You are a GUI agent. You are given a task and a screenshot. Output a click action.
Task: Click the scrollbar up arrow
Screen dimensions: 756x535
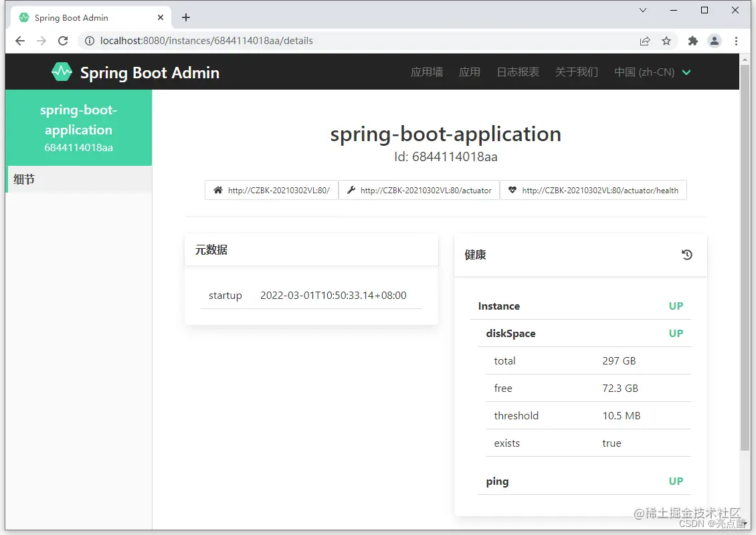(x=745, y=59)
